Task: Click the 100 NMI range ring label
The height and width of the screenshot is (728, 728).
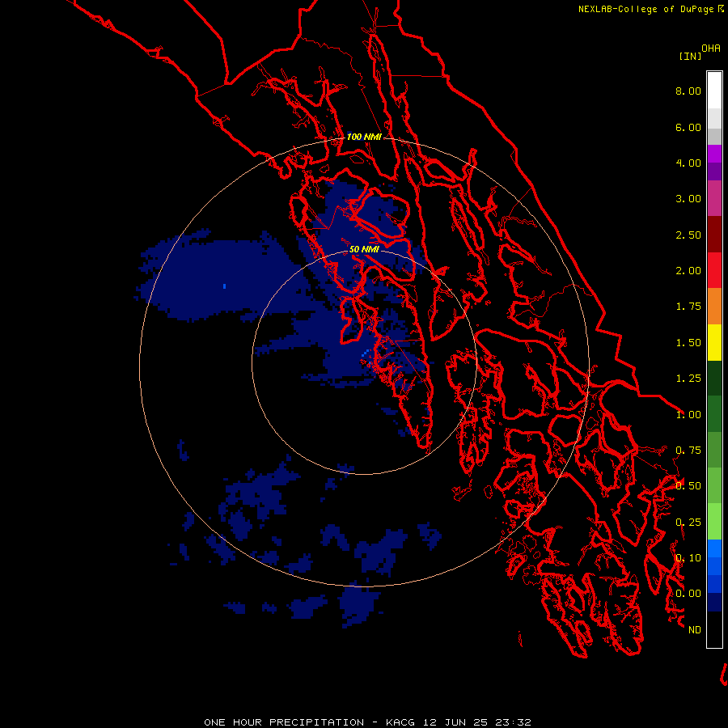Action: pyautogui.click(x=364, y=137)
